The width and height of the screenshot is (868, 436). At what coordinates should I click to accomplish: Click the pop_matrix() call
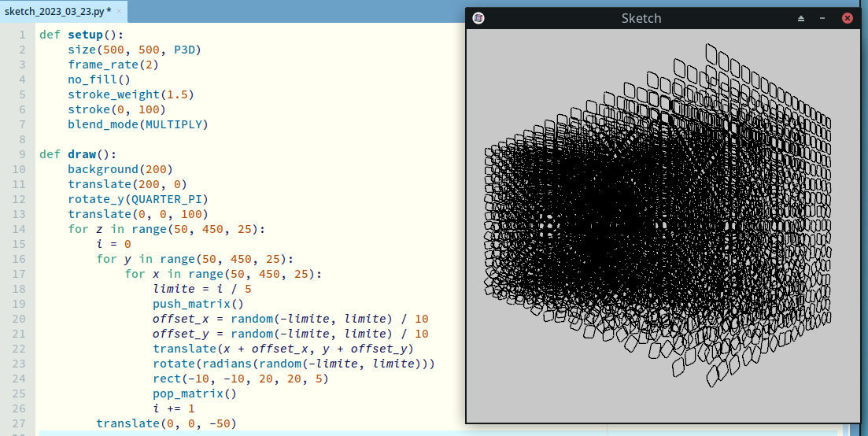click(x=194, y=394)
